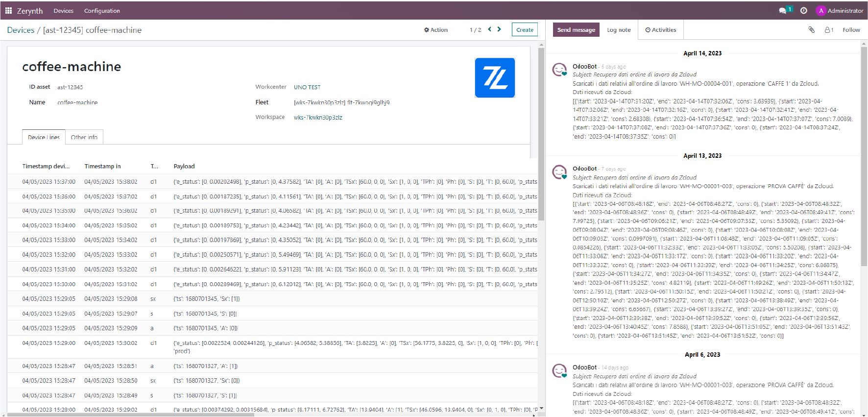This screenshot has width=868, height=417.
Task: Click the chatter panel vertical scrollbar
Action: click(x=864, y=157)
